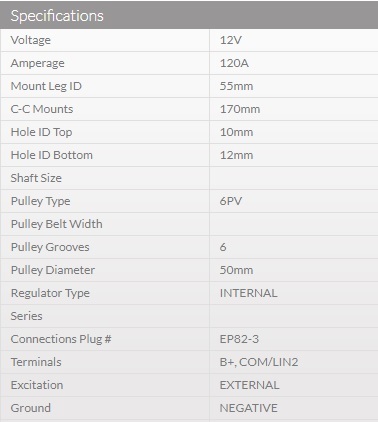Click the 55mm mount leg value

pos(236,86)
